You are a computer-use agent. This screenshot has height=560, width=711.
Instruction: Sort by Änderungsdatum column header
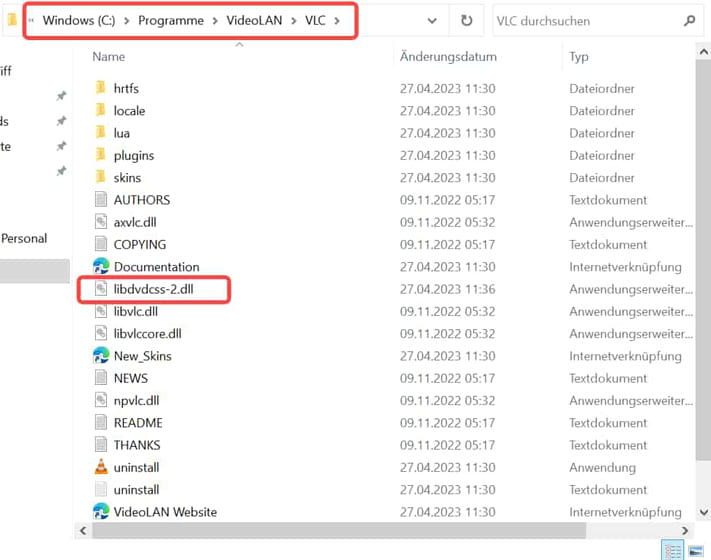(x=448, y=57)
